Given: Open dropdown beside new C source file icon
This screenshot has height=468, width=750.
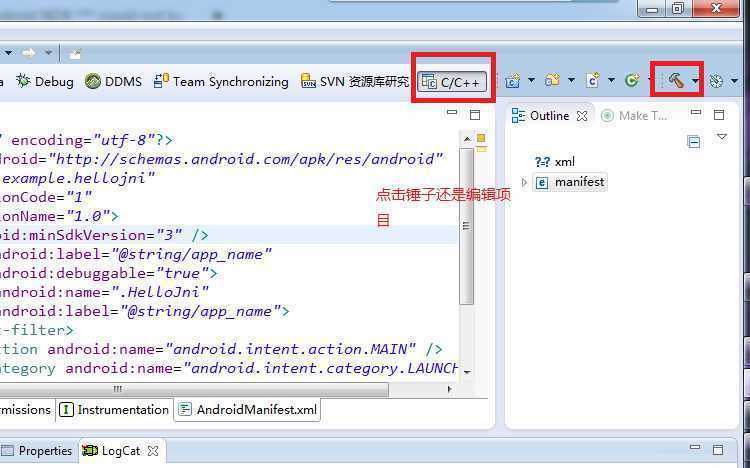Looking at the screenshot, I should 611,80.
